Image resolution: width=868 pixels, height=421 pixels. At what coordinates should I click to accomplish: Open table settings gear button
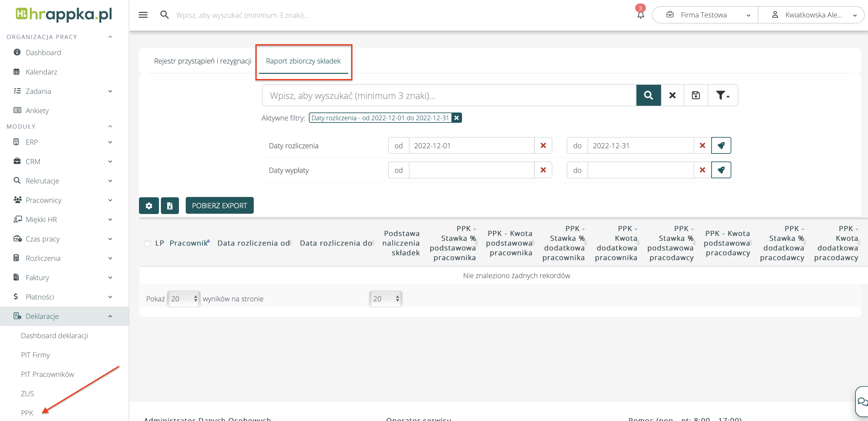[149, 205]
